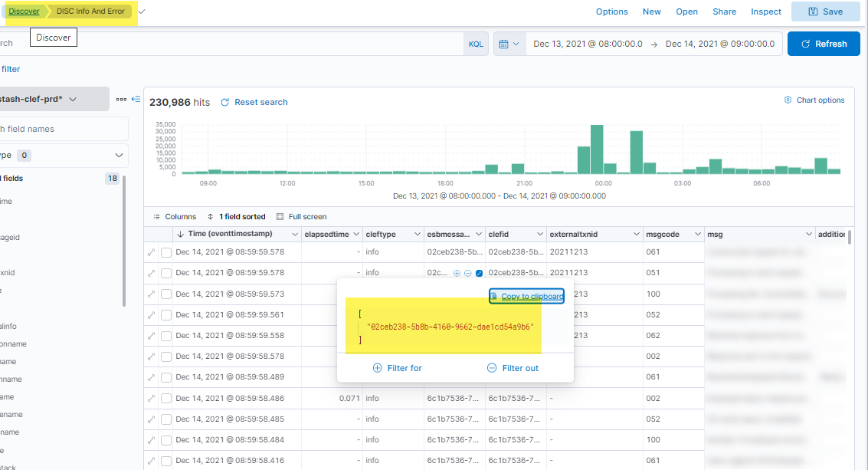Expand row details for 08:59:59.573 entry

tap(151, 294)
